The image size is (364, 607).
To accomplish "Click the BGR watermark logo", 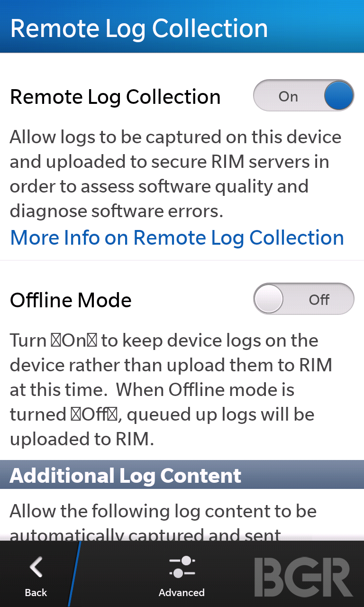I will 303,577.
